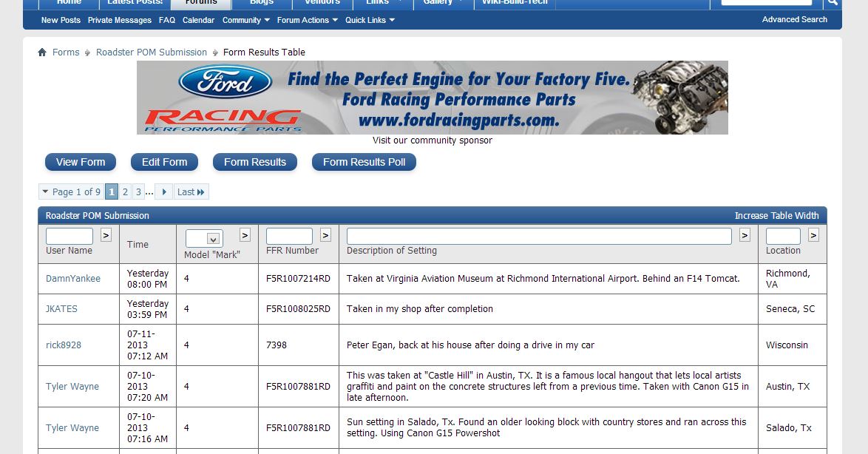Open New Posts link
868x454 pixels.
[61, 20]
